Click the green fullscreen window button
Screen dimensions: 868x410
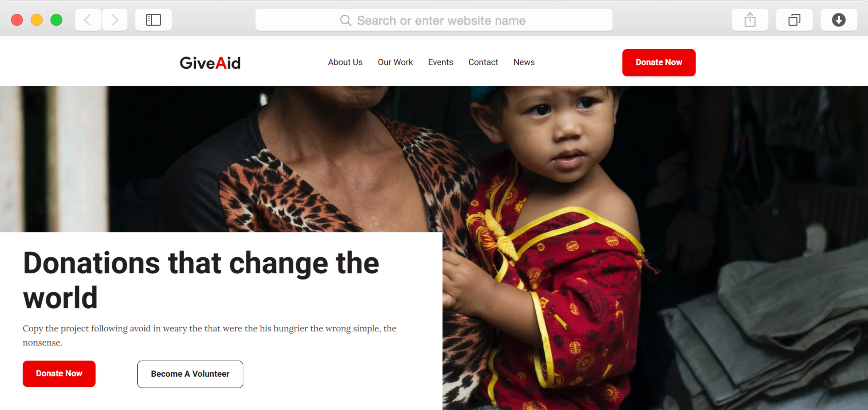pos(56,20)
